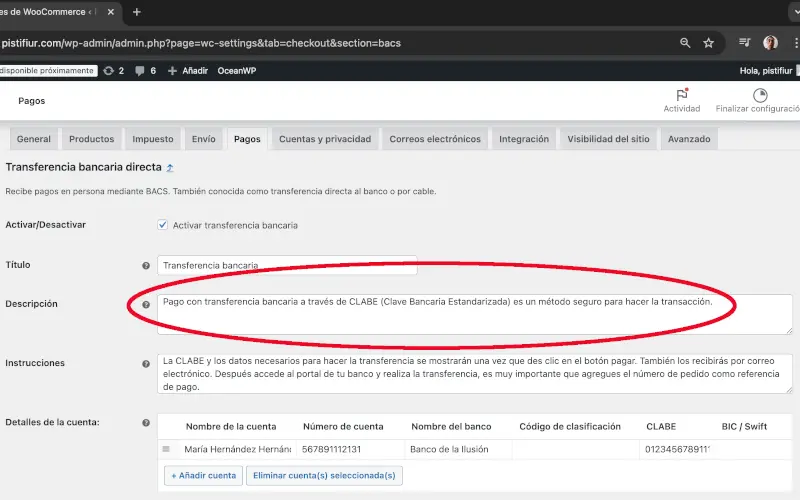The height and width of the screenshot is (500, 800).
Task: Click Eliminar cuenta(s) seleccionada(s) button
Action: tap(324, 475)
